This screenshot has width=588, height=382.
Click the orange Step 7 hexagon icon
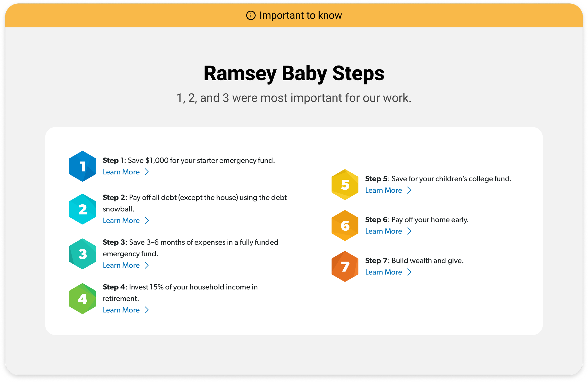click(345, 266)
